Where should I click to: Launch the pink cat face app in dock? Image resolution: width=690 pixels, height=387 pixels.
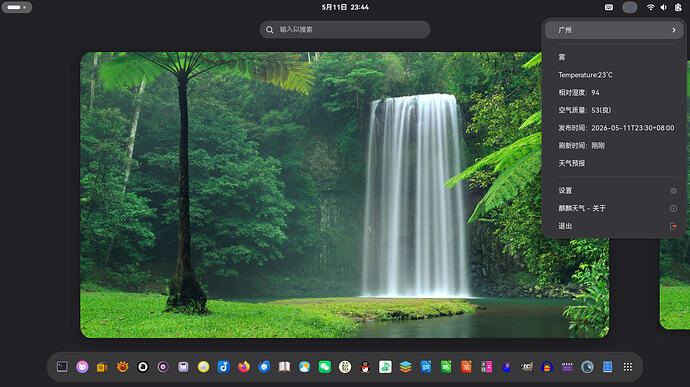[x=82, y=367]
